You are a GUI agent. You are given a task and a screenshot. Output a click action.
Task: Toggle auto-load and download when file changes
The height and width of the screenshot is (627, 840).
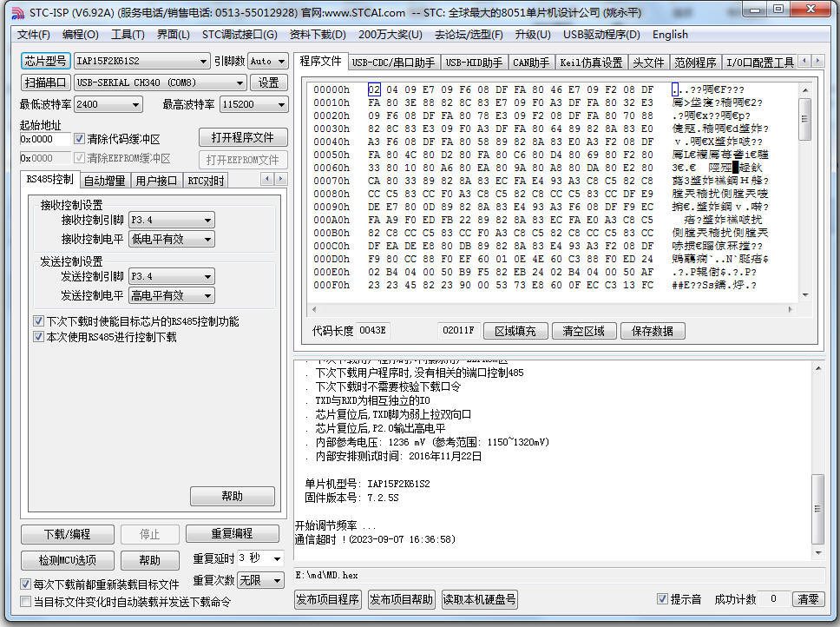tap(25, 601)
